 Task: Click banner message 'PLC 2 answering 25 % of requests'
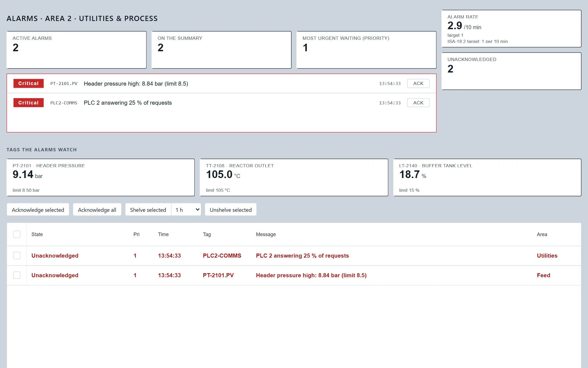128,103
